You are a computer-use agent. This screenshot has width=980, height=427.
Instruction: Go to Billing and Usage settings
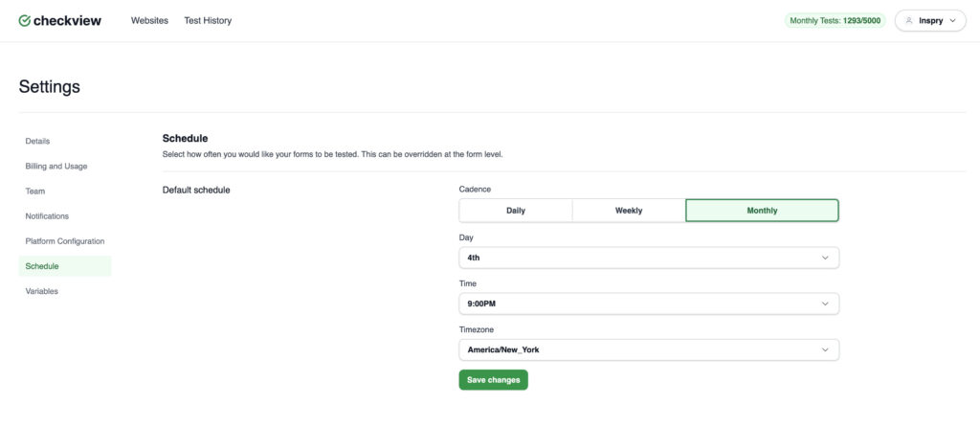(56, 166)
